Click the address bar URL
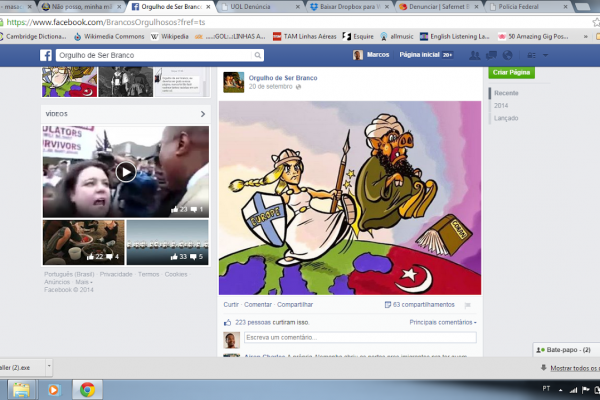This screenshot has width=600, height=400. pyautogui.click(x=106, y=22)
